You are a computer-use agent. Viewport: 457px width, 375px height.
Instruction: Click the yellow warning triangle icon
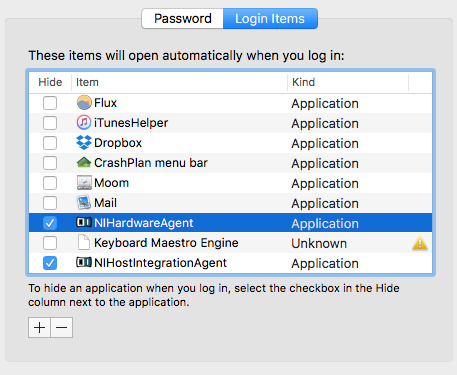420,243
